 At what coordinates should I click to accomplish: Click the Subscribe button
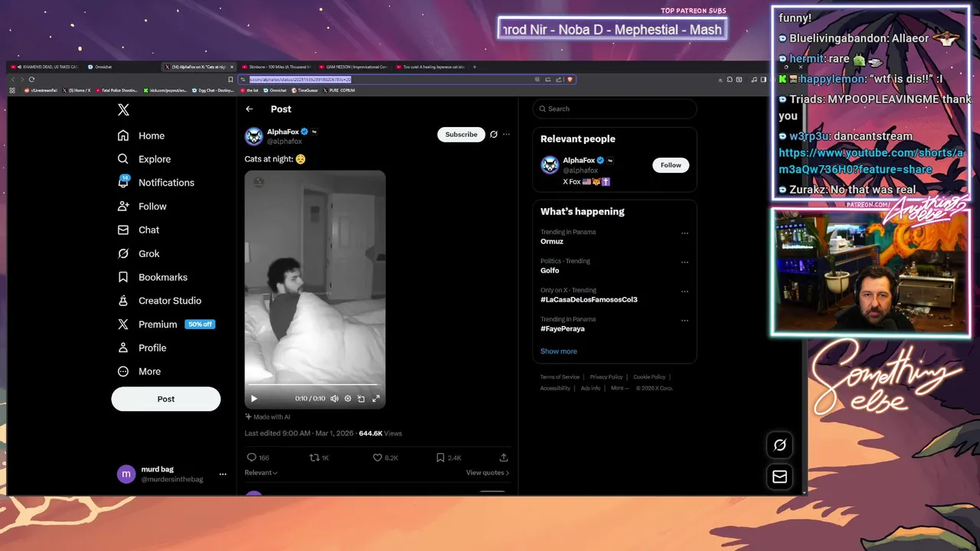click(461, 135)
